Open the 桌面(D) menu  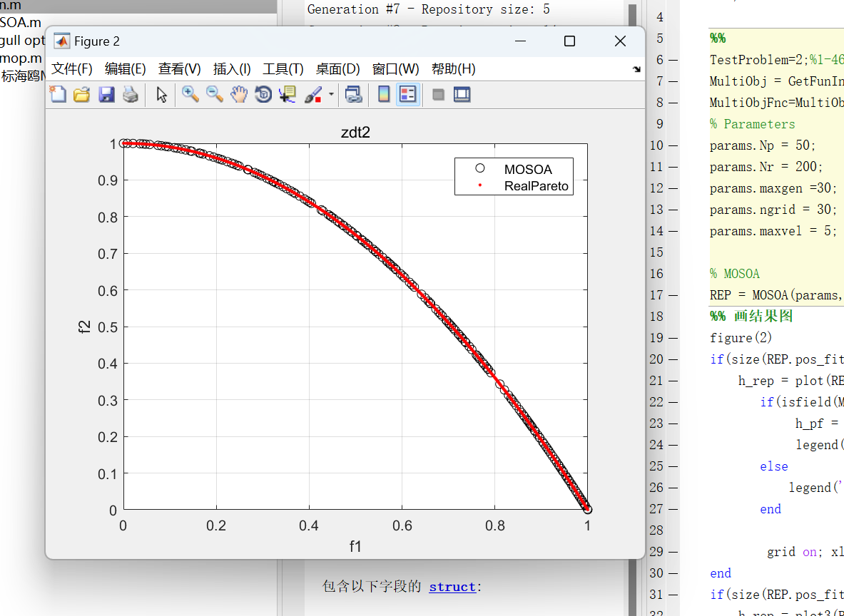click(x=338, y=69)
